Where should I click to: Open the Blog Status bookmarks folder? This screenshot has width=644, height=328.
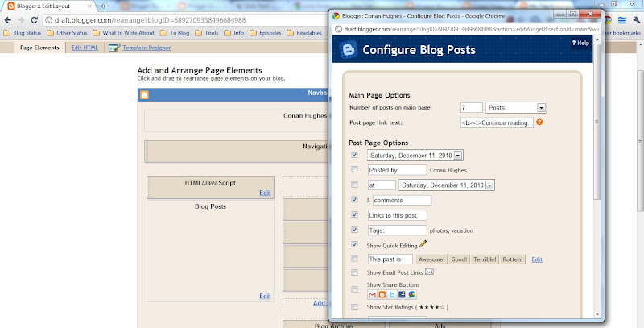[23, 33]
